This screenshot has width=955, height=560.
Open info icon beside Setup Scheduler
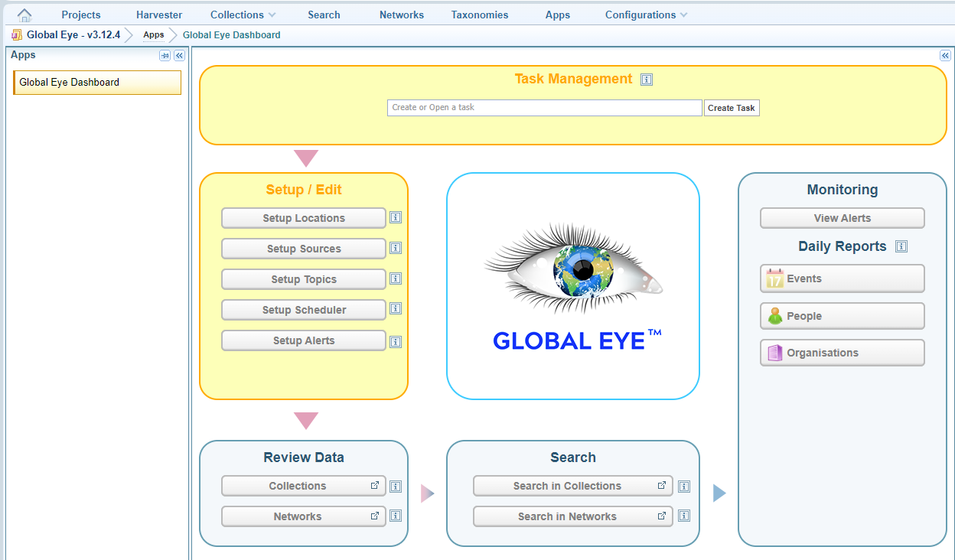(x=396, y=309)
